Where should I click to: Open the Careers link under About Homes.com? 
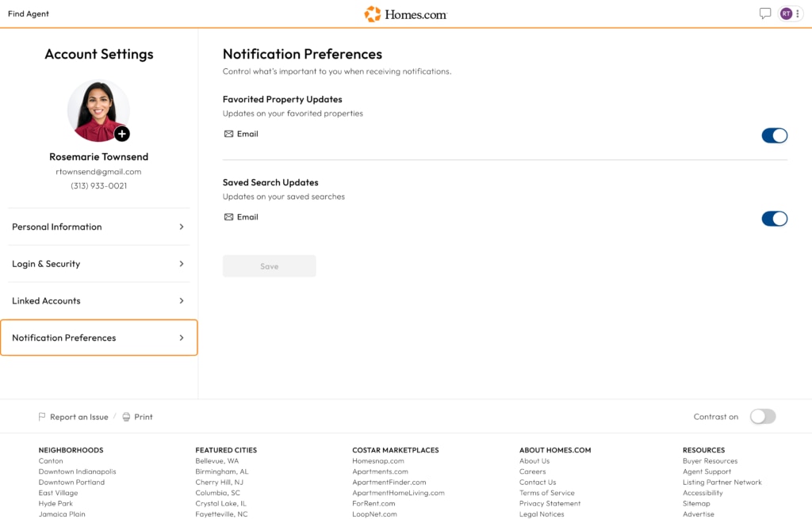(x=532, y=471)
